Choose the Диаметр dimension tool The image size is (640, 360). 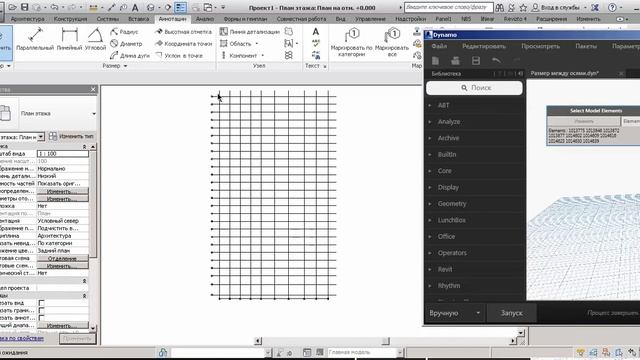(126, 44)
